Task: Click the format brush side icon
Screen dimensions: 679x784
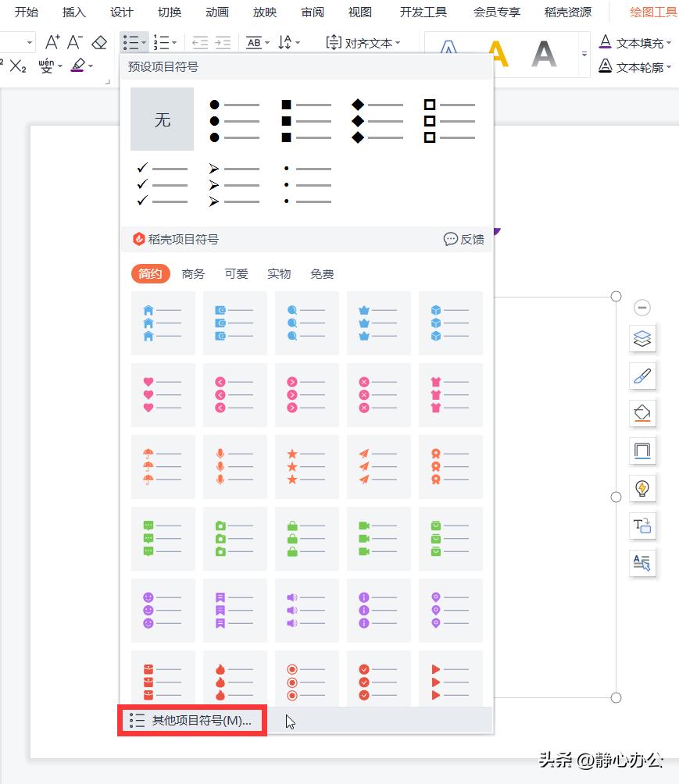Action: [x=642, y=376]
